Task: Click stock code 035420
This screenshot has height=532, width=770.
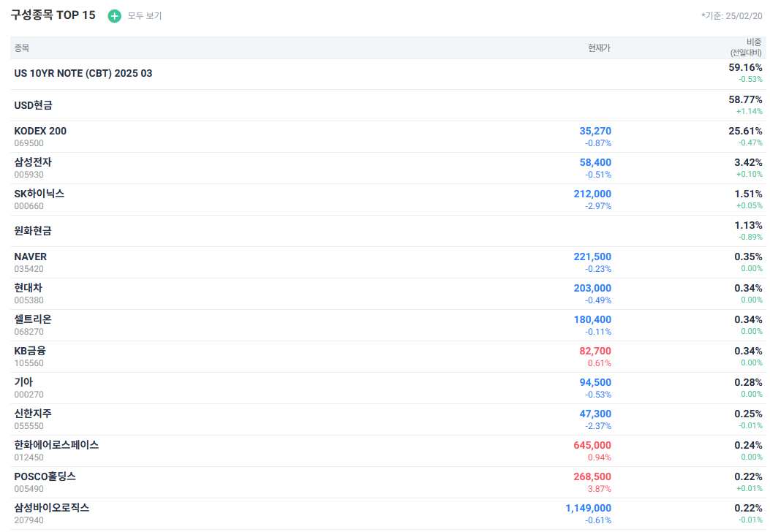Action: (29, 269)
